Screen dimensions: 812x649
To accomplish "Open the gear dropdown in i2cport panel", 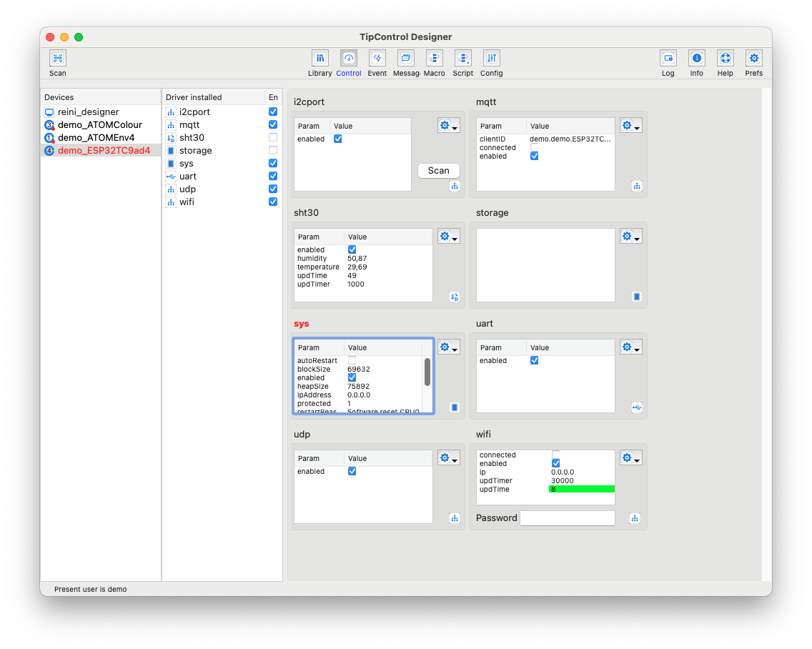I will tap(448, 126).
